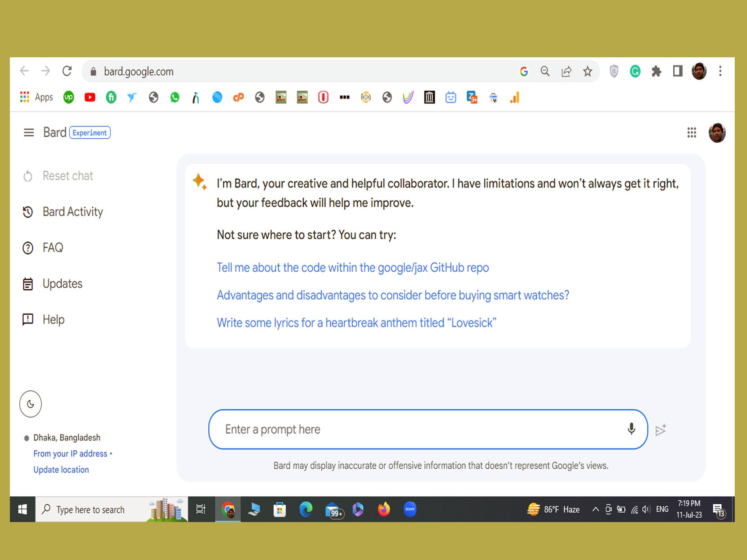The image size is (747, 560).
Task: Submit the prompt with the send arrow
Action: [x=661, y=430]
